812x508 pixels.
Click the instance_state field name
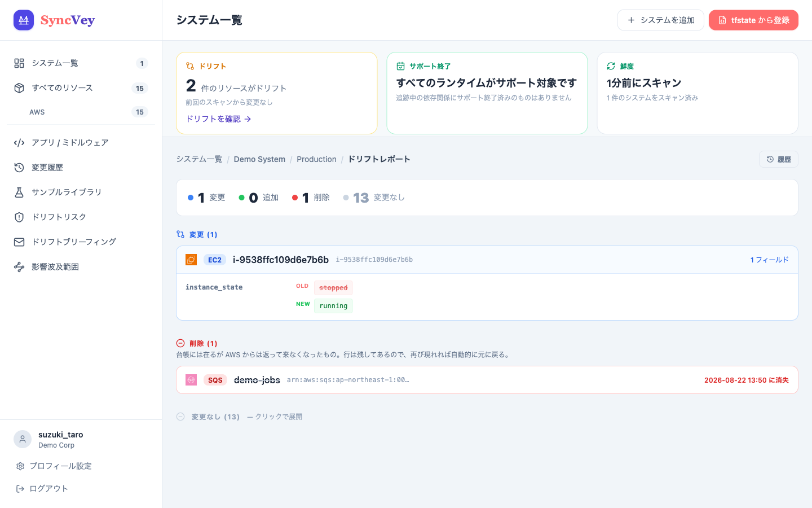point(214,287)
